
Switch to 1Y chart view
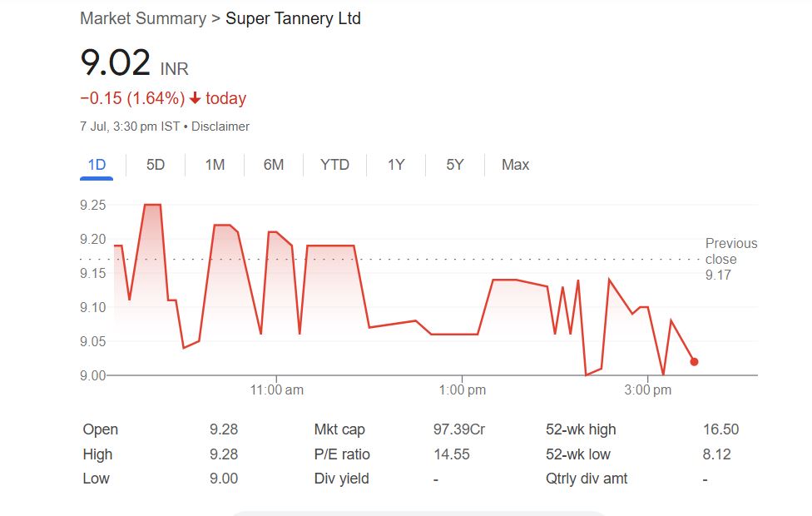pos(396,165)
